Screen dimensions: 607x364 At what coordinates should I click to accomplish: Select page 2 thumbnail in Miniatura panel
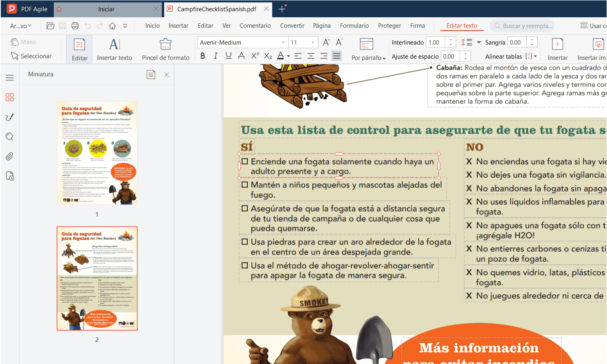pyautogui.click(x=97, y=278)
